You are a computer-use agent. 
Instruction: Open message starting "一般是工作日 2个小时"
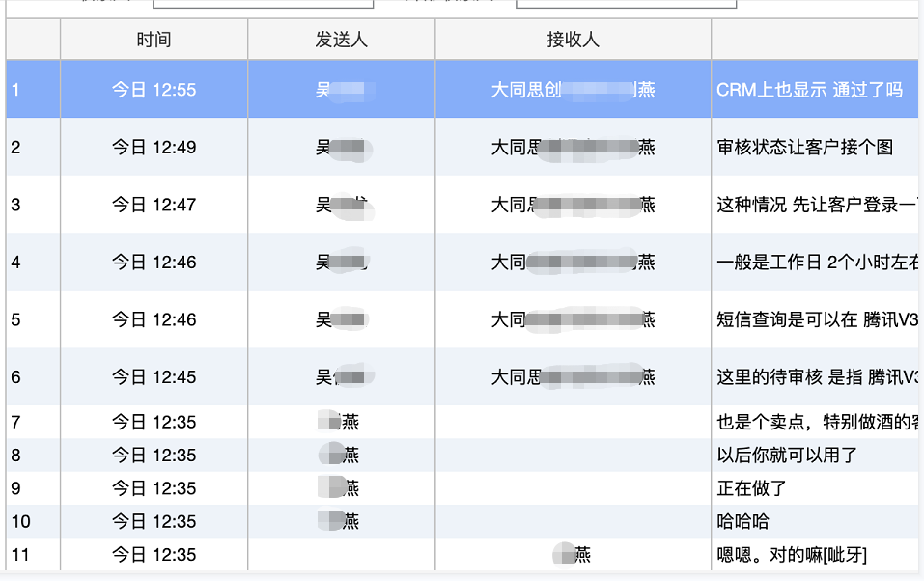(x=816, y=262)
